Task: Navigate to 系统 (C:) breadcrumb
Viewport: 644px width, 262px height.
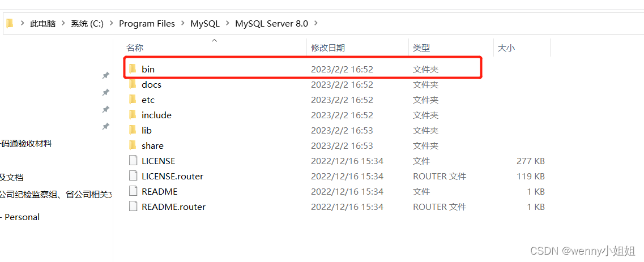Action: pyautogui.click(x=87, y=24)
